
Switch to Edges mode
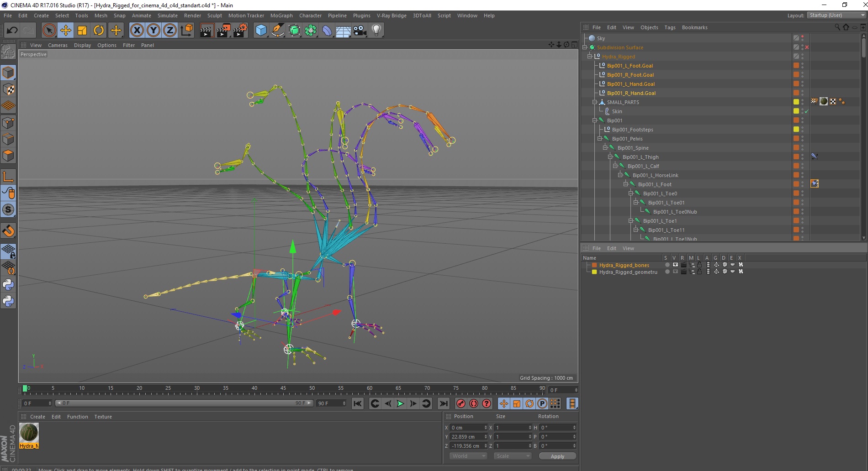click(x=8, y=139)
